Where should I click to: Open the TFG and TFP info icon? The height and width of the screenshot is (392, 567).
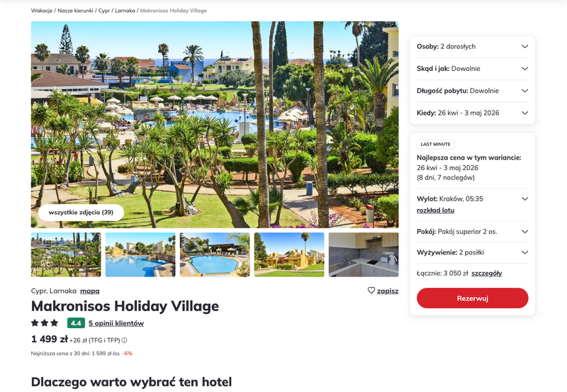click(x=124, y=340)
